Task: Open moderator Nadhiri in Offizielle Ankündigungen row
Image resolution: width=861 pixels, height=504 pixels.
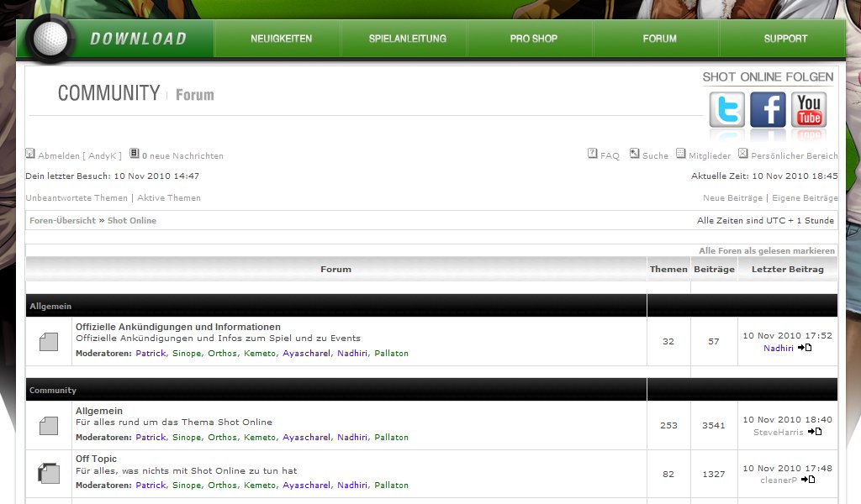Action: click(352, 353)
